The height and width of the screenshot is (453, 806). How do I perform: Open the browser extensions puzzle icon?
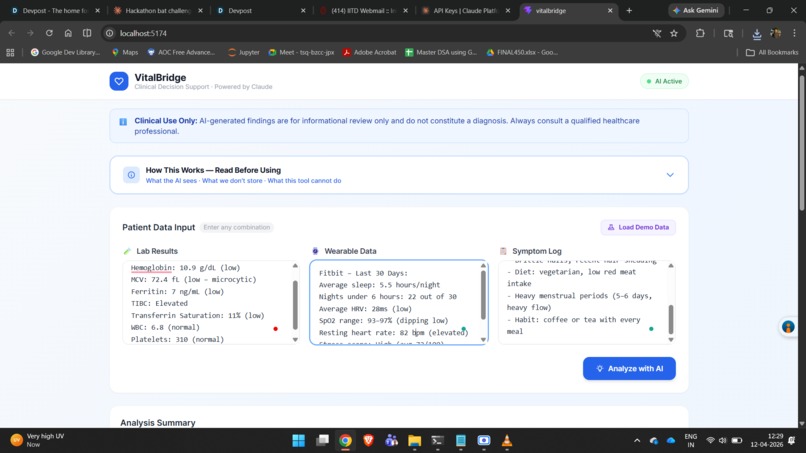(700, 33)
